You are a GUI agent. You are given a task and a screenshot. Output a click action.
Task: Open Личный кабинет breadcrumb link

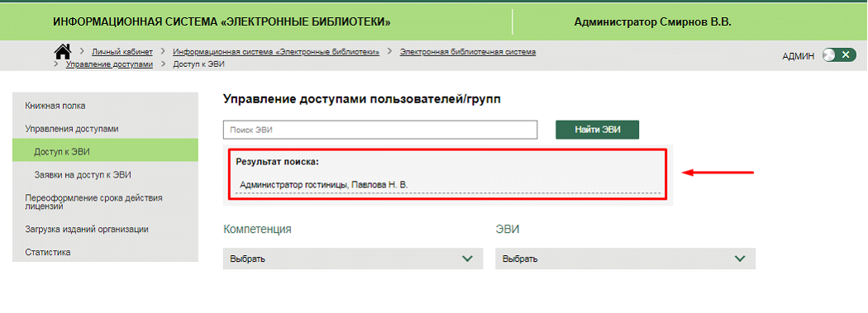(122, 52)
